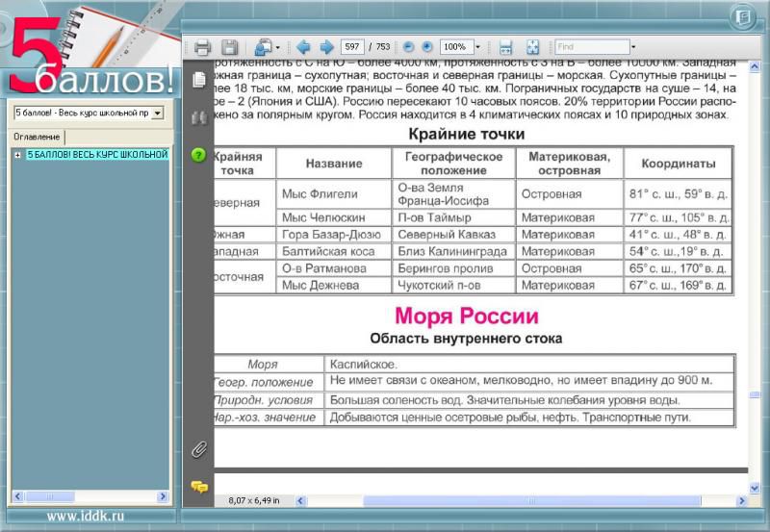Viewport: 770px width, 532px height.
Task: Open the 100% zoom level dropdown
Action: [477, 47]
